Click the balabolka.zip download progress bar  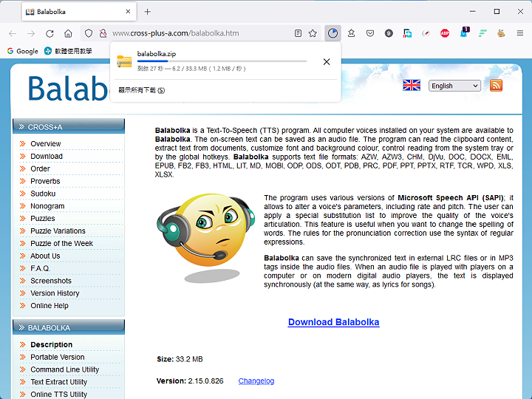pyautogui.click(x=222, y=61)
